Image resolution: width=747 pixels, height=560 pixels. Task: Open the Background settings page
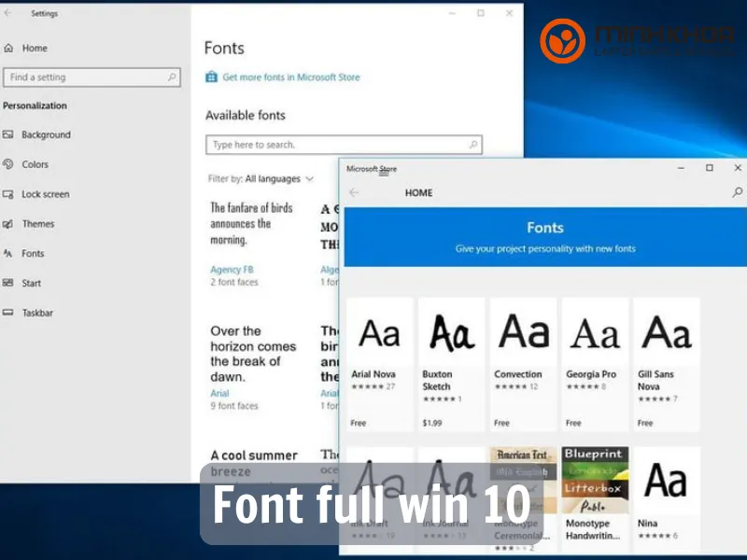coord(46,134)
